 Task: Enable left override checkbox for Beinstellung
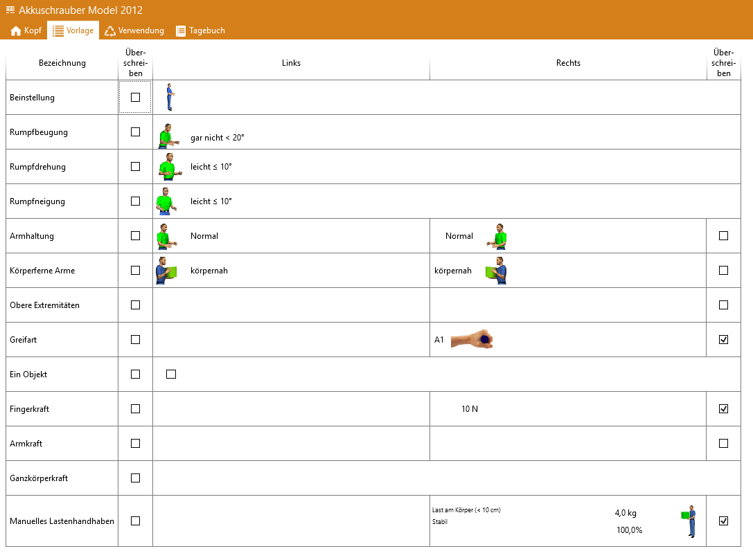135,98
